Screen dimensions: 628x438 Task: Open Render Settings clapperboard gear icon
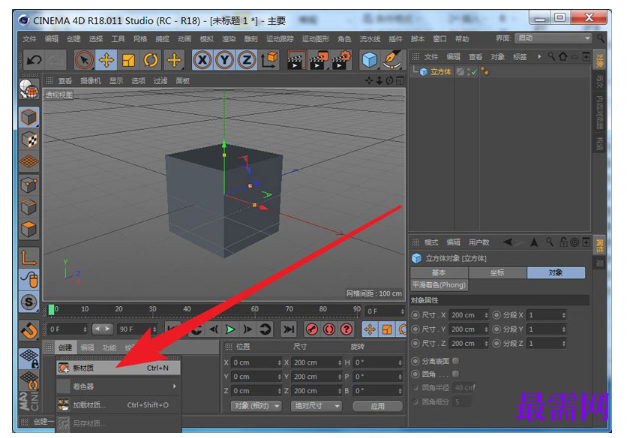tap(341, 60)
